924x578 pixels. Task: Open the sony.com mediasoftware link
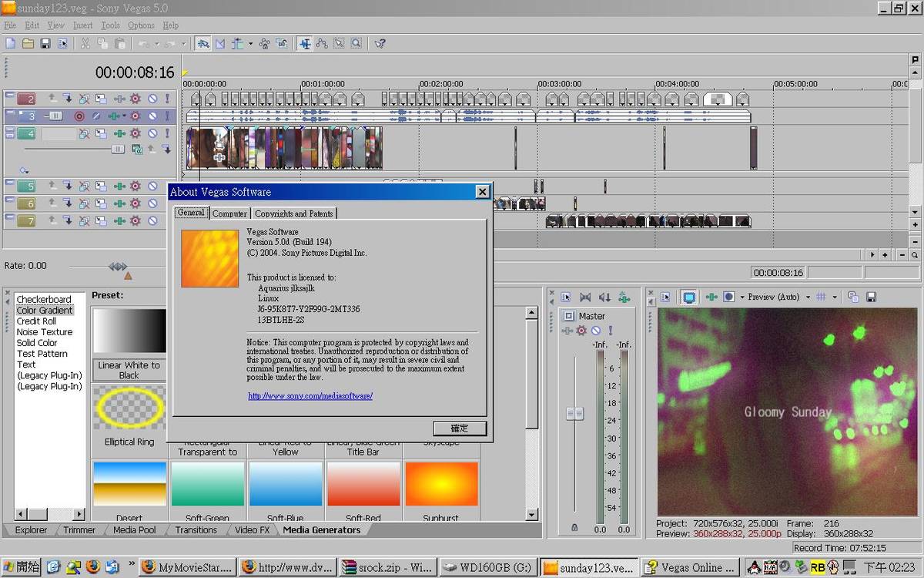pos(310,396)
